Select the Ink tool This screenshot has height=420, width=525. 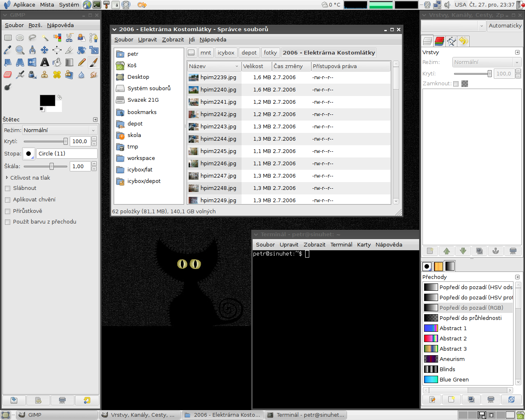(x=32, y=75)
